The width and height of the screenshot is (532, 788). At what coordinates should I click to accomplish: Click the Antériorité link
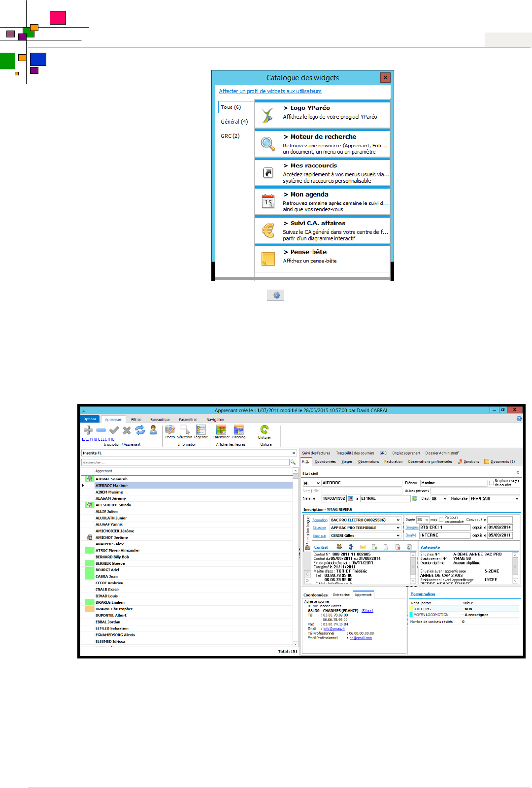pyautogui.click(x=431, y=547)
